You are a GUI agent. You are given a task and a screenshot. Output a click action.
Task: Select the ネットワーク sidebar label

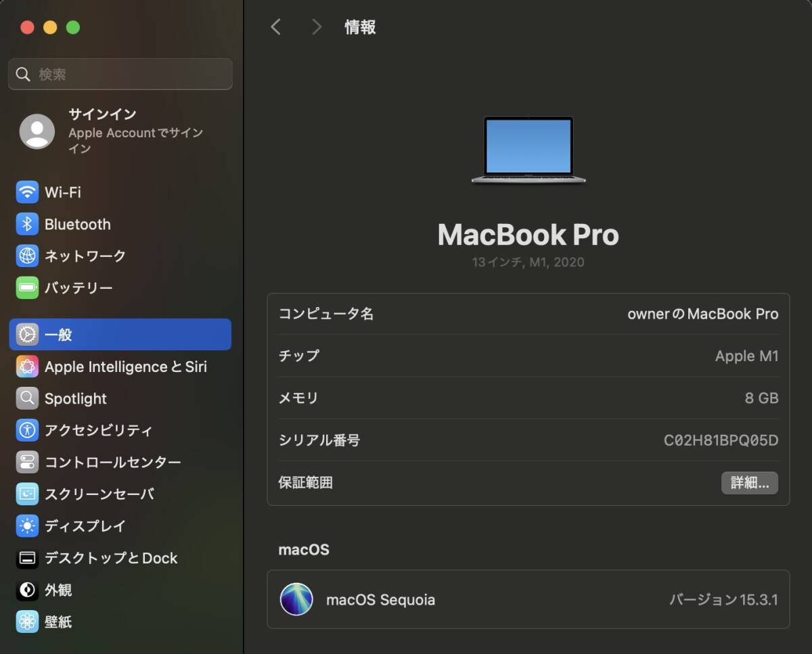[x=85, y=256]
